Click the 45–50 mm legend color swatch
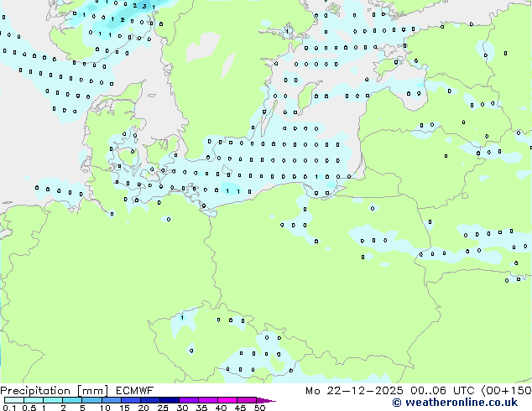The width and height of the screenshot is (532, 411). pyautogui.click(x=247, y=400)
